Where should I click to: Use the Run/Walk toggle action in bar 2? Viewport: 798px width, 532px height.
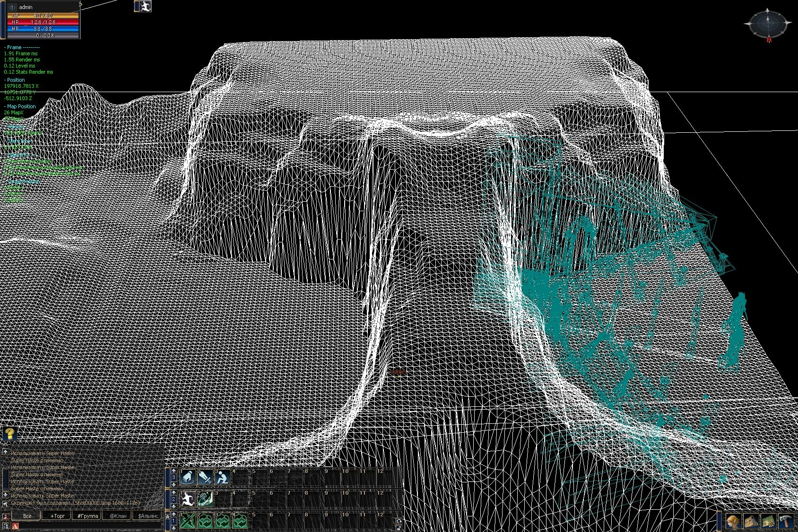point(188,499)
